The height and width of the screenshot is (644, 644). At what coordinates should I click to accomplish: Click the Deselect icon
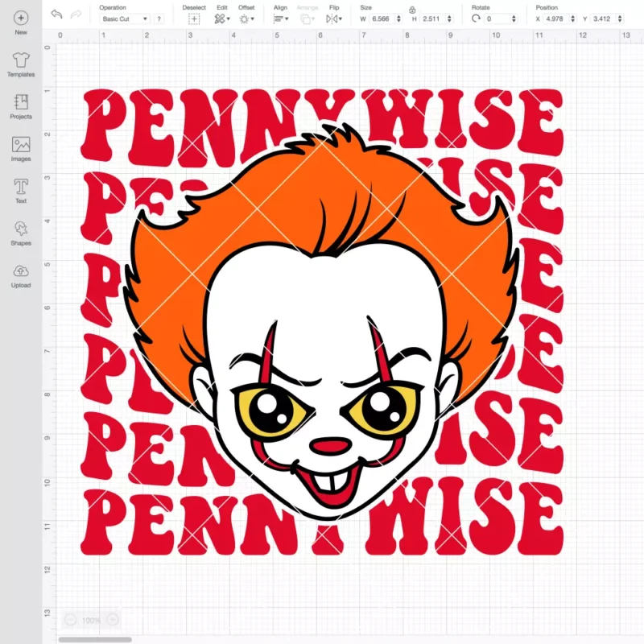coord(194,19)
